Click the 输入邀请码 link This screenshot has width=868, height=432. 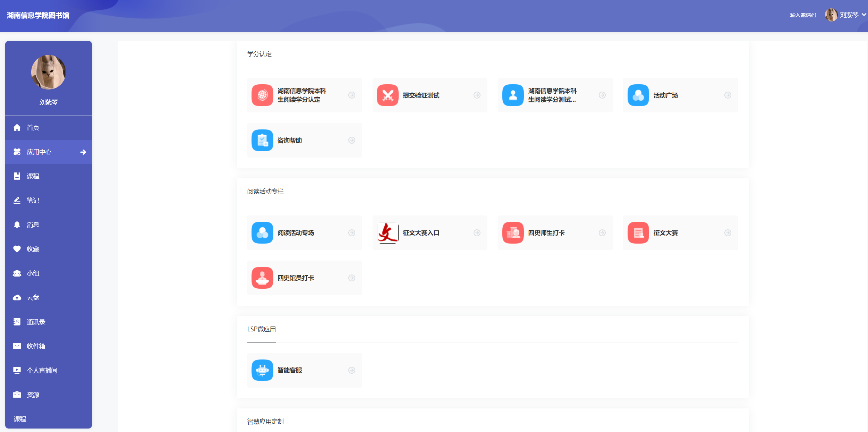pyautogui.click(x=803, y=15)
